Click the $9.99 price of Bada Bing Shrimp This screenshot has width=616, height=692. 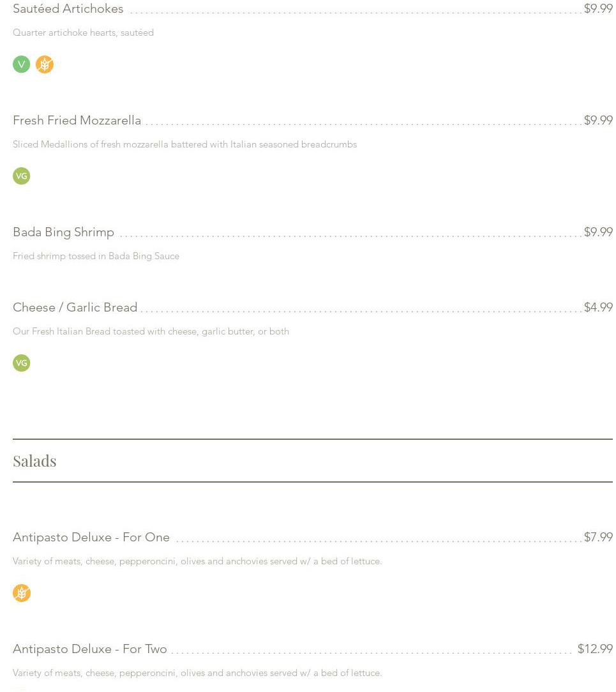598,232
